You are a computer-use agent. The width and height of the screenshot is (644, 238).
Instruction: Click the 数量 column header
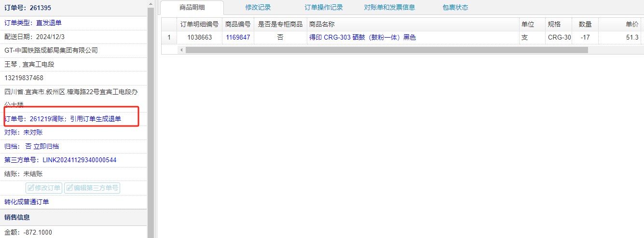pos(585,24)
